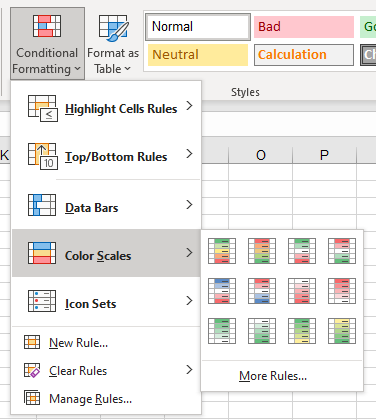Click the Format as Table ribbon icon
The image size is (376, 420).
(114, 28)
